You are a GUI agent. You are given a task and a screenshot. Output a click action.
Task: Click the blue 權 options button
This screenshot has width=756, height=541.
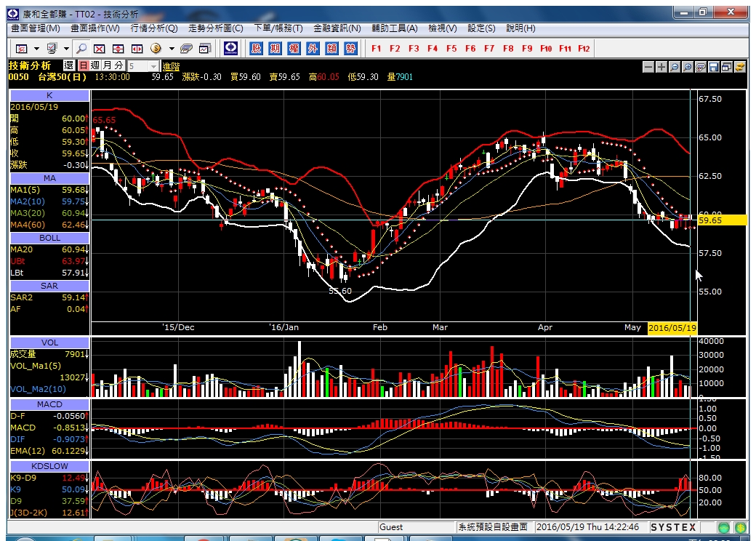[x=294, y=48]
